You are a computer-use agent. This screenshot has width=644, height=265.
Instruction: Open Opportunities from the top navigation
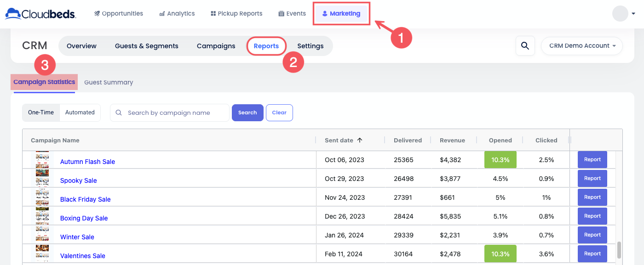pos(119,14)
